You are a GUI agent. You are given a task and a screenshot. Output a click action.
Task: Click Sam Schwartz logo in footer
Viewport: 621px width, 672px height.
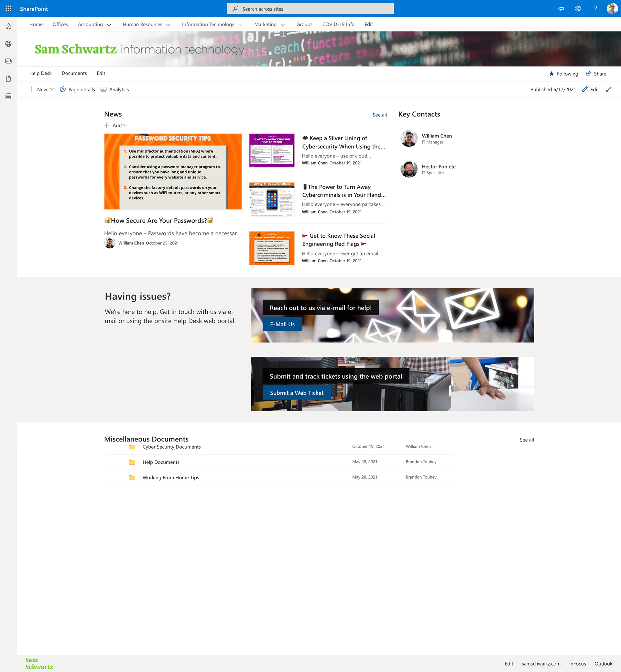click(39, 664)
